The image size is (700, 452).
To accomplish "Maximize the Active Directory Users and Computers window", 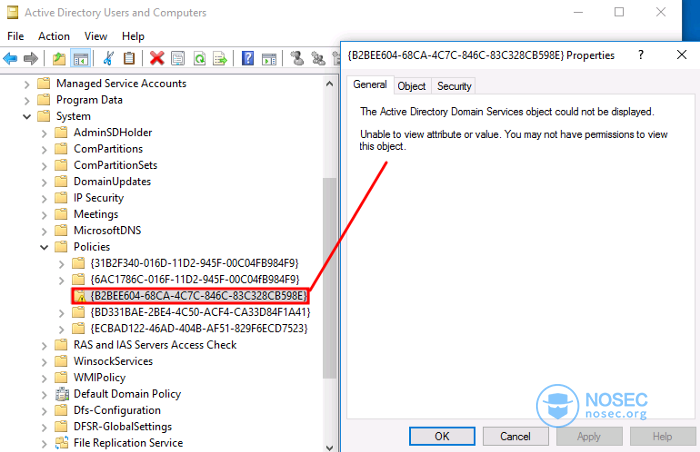I will tap(619, 13).
